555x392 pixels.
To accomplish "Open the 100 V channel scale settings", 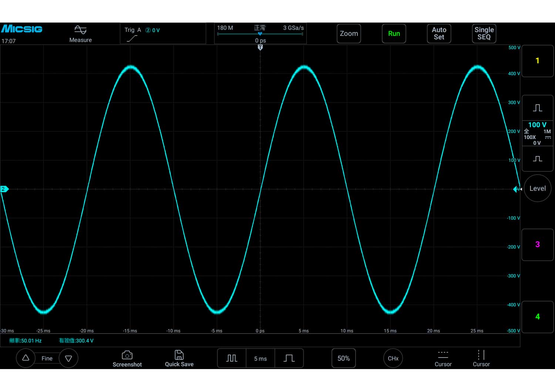I will [x=537, y=133].
